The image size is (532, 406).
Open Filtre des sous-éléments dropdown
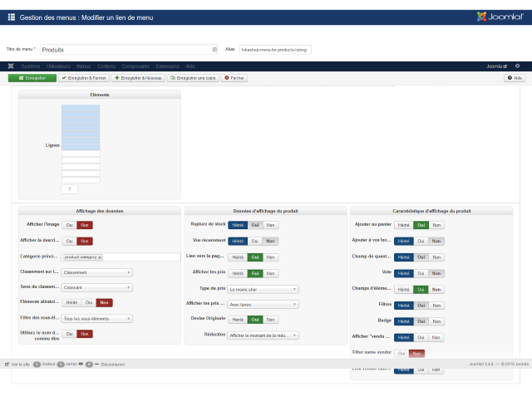click(x=96, y=319)
